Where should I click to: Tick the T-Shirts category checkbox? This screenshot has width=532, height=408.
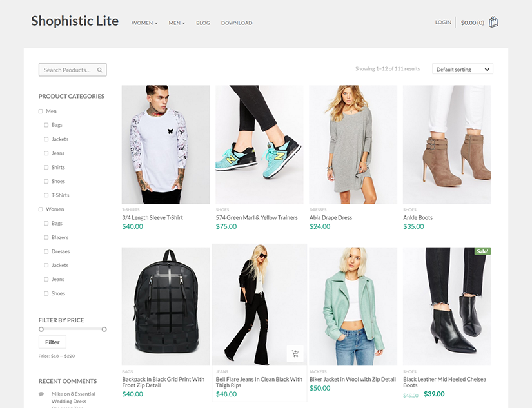[x=46, y=195]
